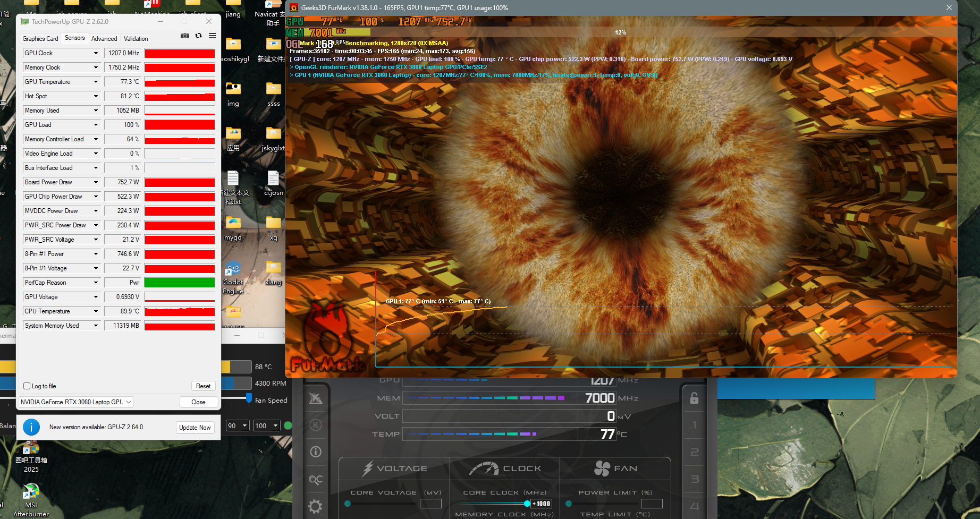Click GPU-Z refresh sensors icon

199,36
